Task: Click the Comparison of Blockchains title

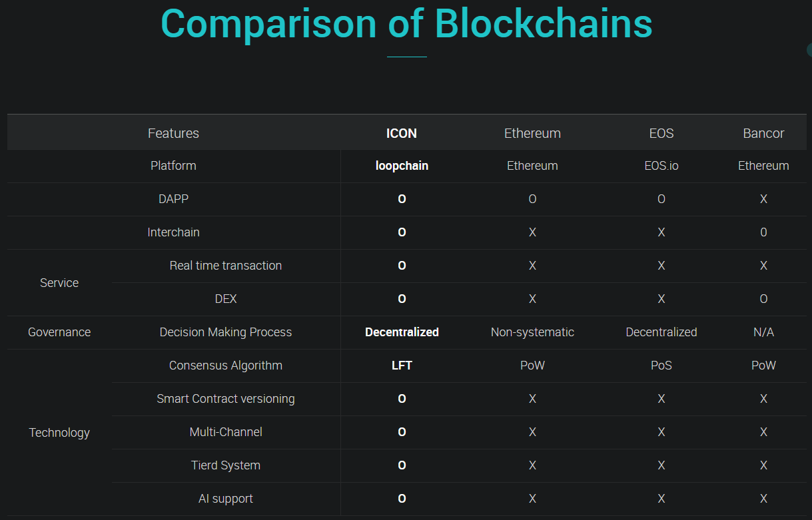Action: click(x=406, y=24)
